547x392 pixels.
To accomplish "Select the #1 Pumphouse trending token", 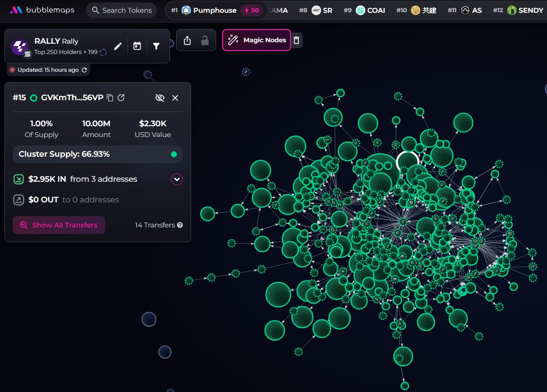I will coord(215,10).
